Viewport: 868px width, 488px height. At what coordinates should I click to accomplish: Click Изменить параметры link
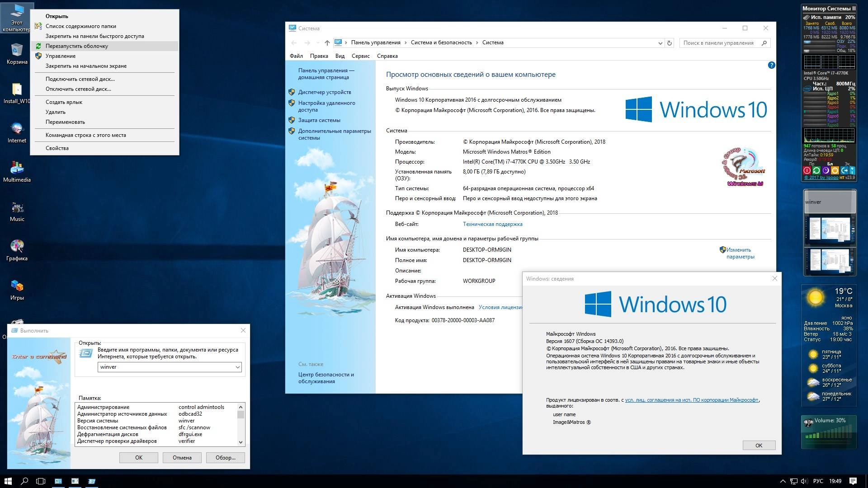coord(740,253)
